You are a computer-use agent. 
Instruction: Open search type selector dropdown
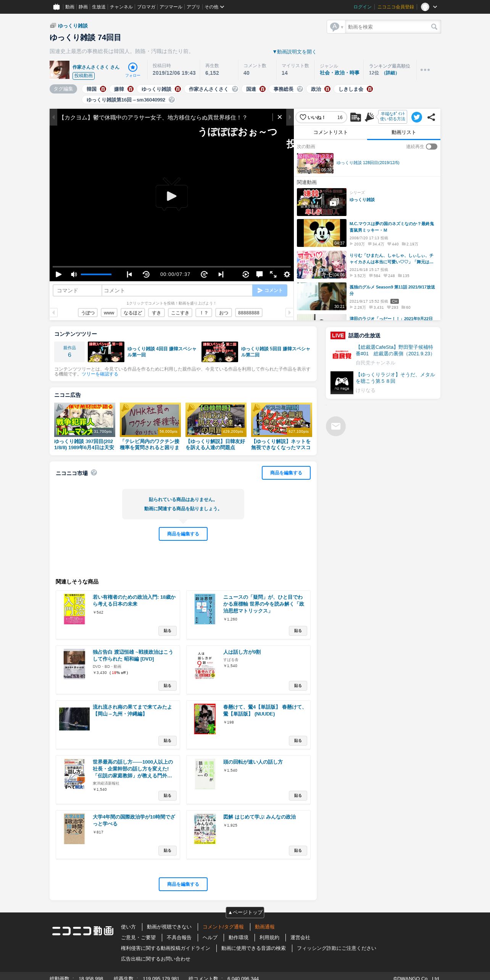(x=337, y=27)
